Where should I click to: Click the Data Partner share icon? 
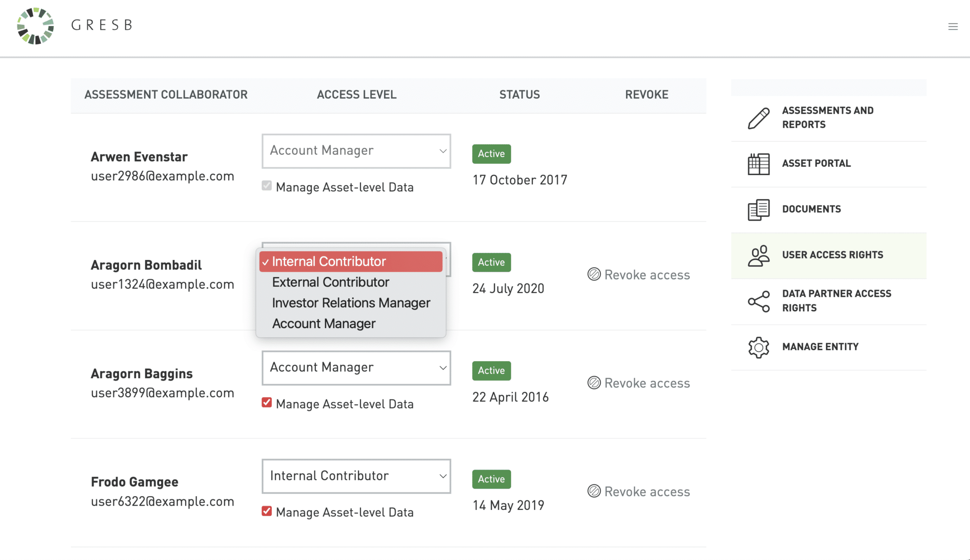point(758,301)
